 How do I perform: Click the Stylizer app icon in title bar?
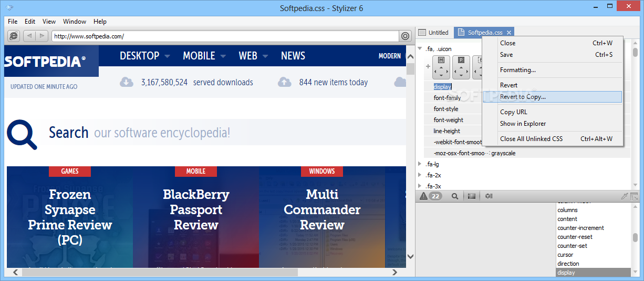coord(9,8)
